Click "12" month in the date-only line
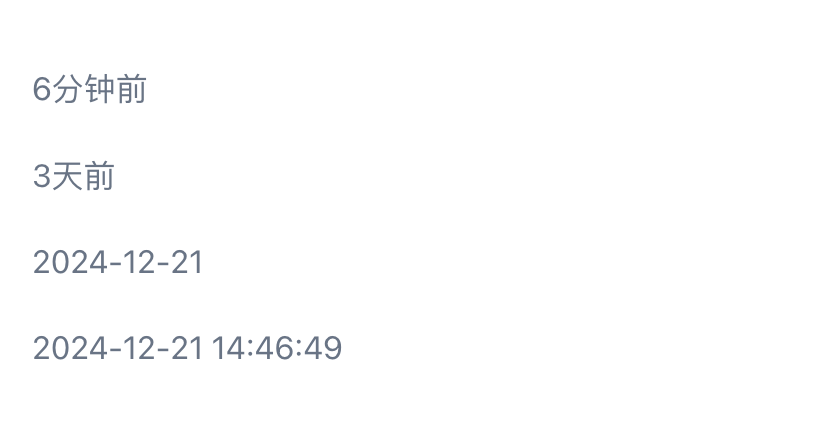838x430 pixels. click(139, 262)
